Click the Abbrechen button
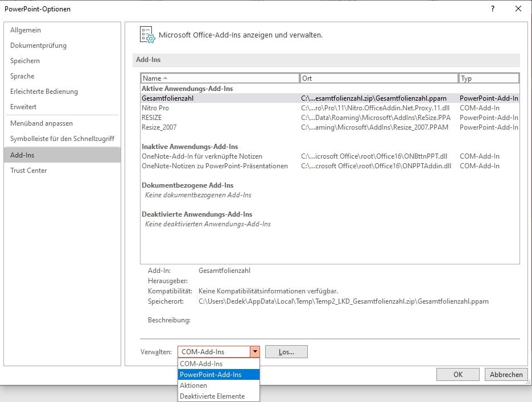Viewport: 532px width, 402px height. (506, 375)
